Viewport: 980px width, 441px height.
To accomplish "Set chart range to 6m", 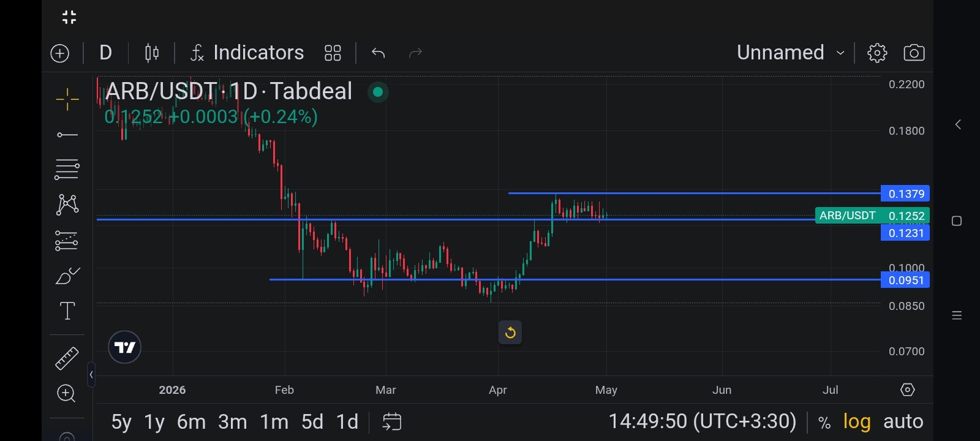I will (191, 422).
